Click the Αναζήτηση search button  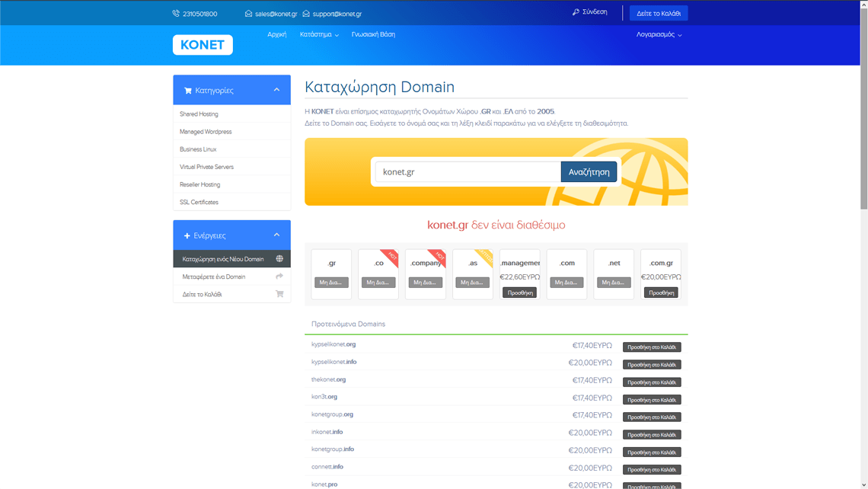pos(589,171)
